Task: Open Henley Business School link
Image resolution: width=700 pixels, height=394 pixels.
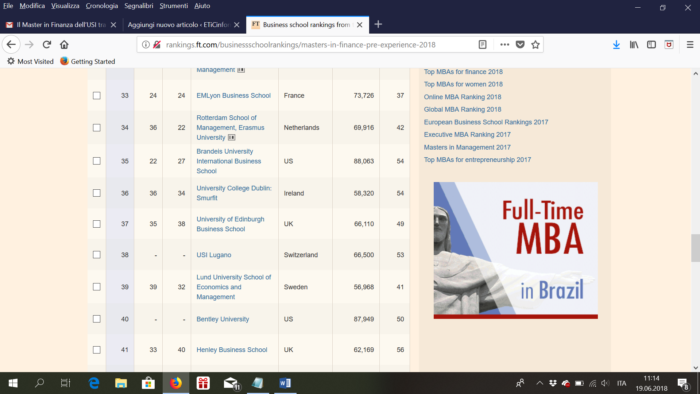Action: tap(232, 350)
